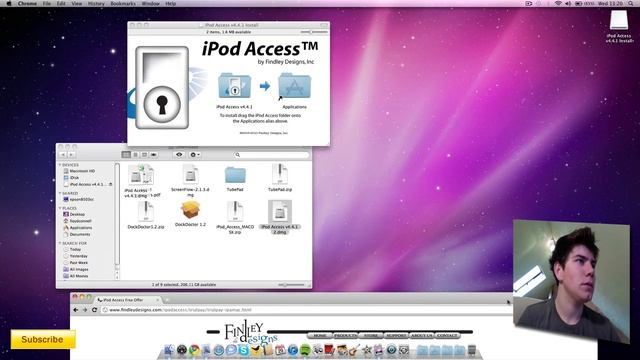Open the View menu
This screenshot has height=360, width=640.
click(x=77, y=3)
